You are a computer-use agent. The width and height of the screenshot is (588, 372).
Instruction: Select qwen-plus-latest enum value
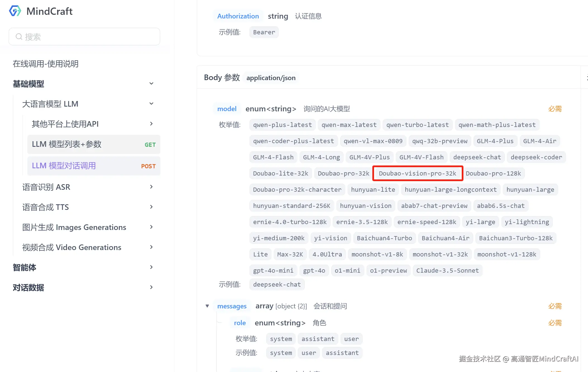click(282, 125)
